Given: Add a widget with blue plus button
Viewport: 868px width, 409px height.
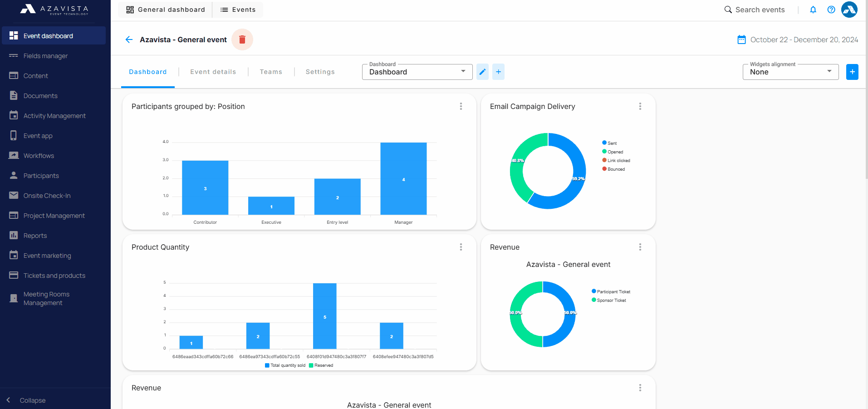Looking at the screenshot, I should coord(852,72).
